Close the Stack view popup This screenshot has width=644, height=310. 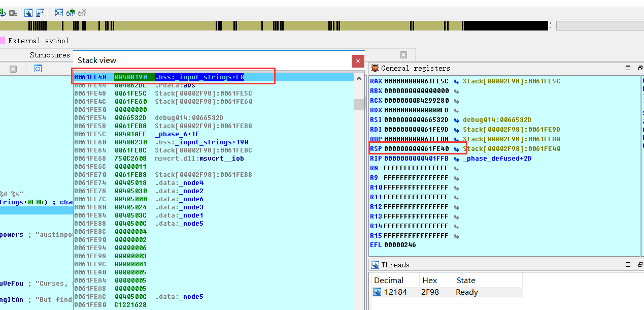tap(358, 60)
